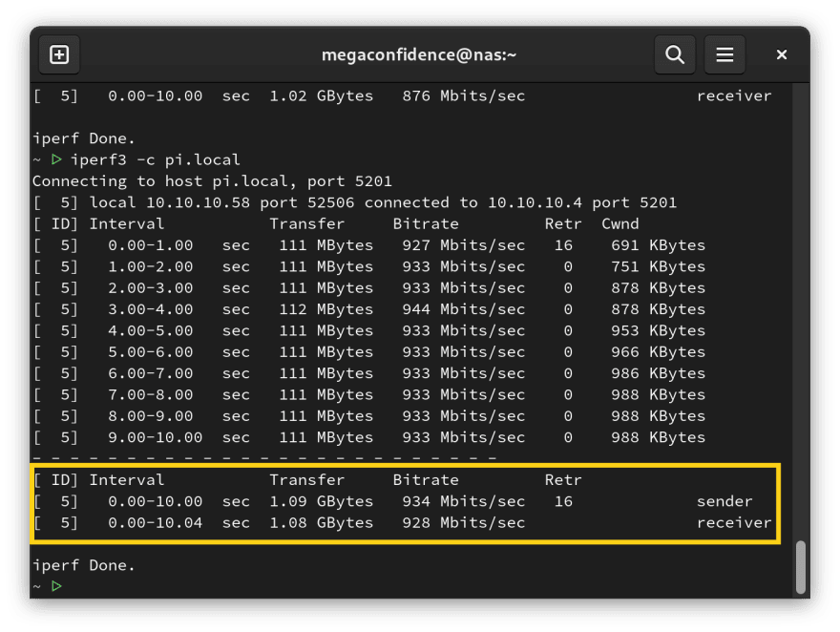The height and width of the screenshot is (632, 840).
Task: Click the 966 KBytes Cwnd value
Action: tap(658, 352)
